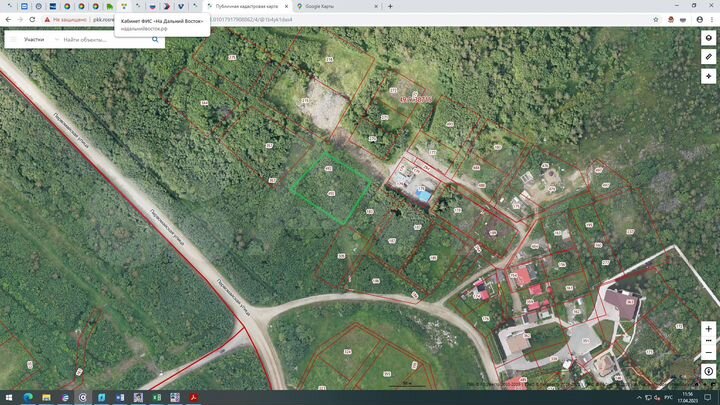Open Adobe Acrobat from the taskbar
Viewport: 720px width, 405px height.
pyautogui.click(x=193, y=397)
